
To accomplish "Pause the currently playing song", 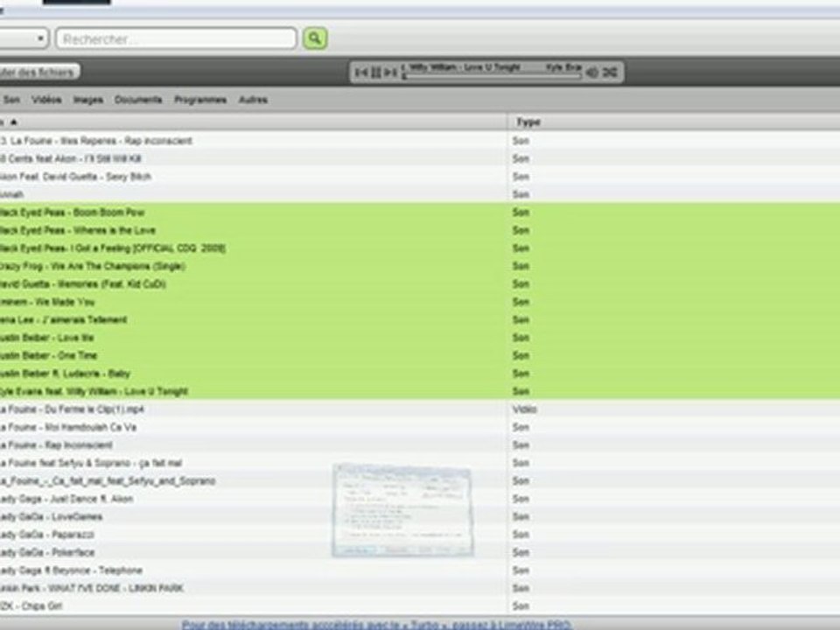I will [376, 73].
